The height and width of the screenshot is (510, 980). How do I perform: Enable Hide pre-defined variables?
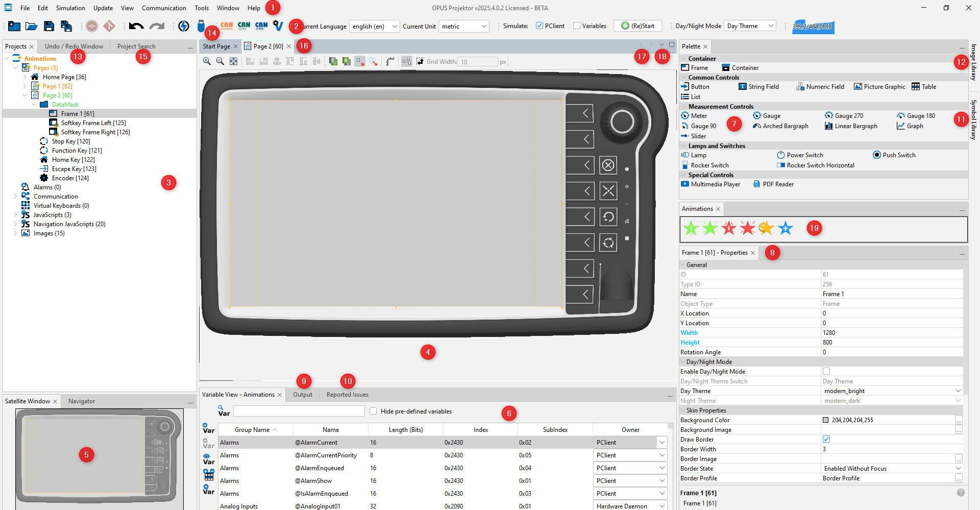(x=373, y=411)
